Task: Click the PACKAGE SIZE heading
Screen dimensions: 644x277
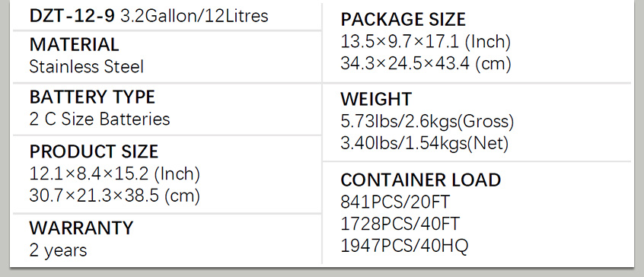Action: coord(403,20)
